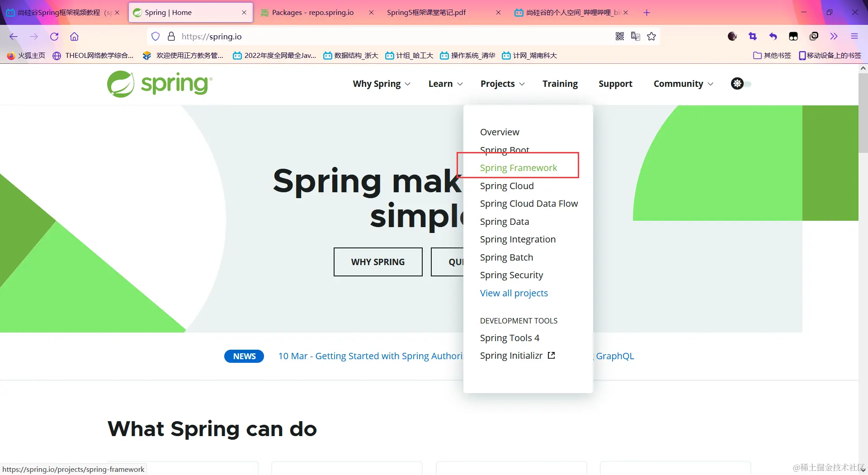
Task: Toggle the dark mode theme switch
Action: click(741, 84)
